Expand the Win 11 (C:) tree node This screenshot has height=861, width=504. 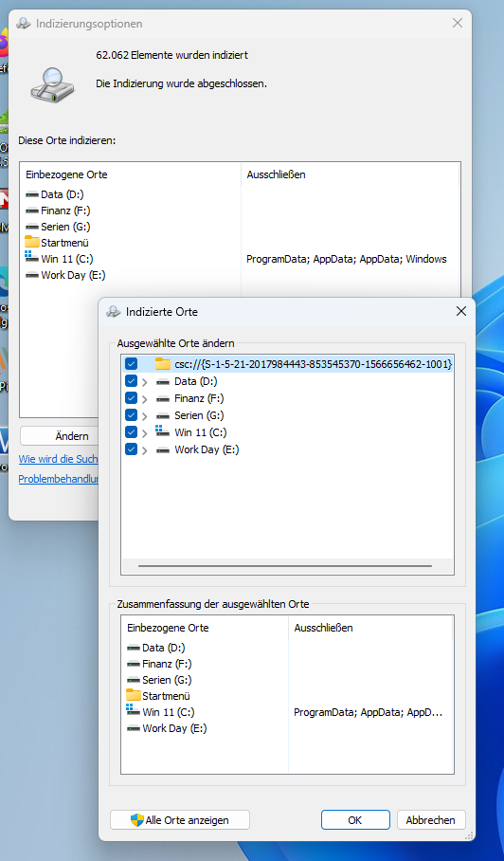tap(145, 433)
